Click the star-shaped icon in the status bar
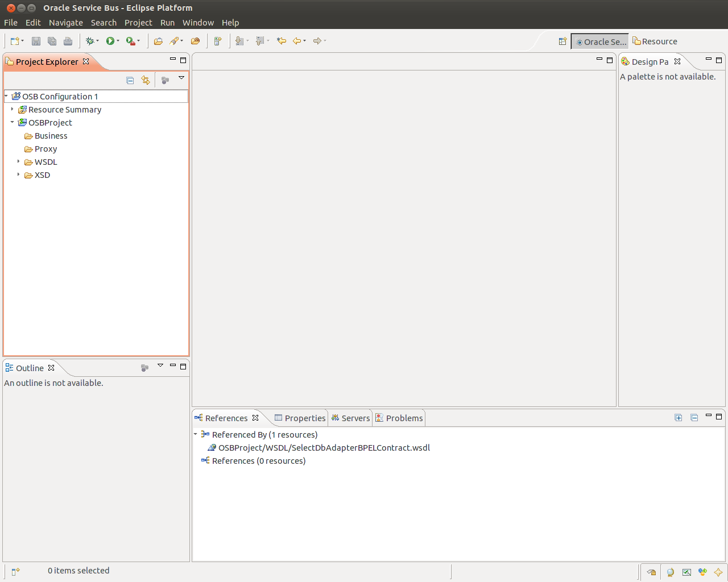The image size is (728, 582). [718, 572]
